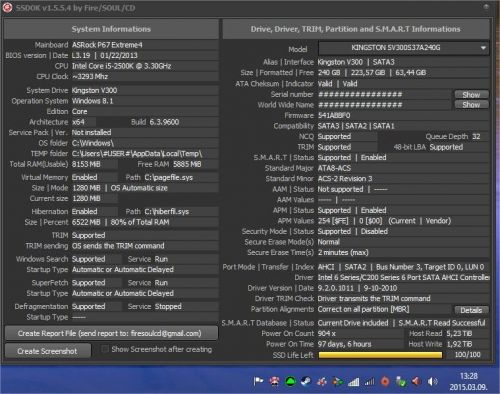This screenshot has width=500, height=394.
Task: Open the Steam tray icon
Action: pos(306,381)
